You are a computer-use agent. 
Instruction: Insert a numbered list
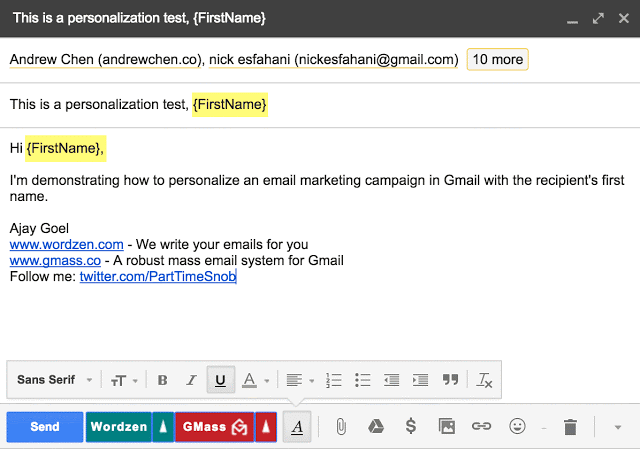(x=334, y=380)
